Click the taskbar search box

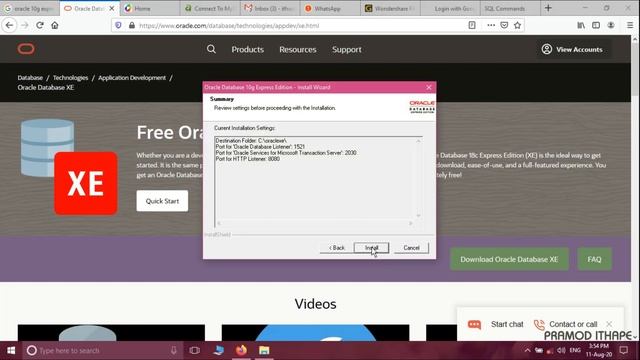tap(102, 350)
